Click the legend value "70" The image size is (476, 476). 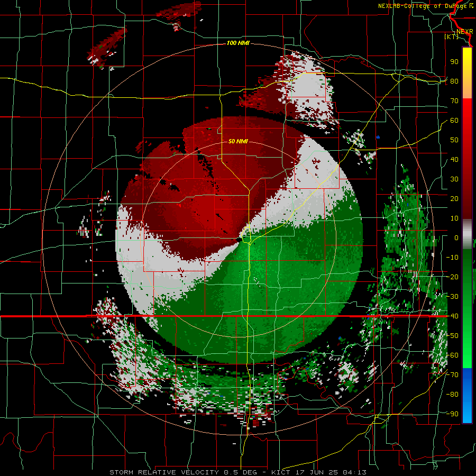[454, 101]
